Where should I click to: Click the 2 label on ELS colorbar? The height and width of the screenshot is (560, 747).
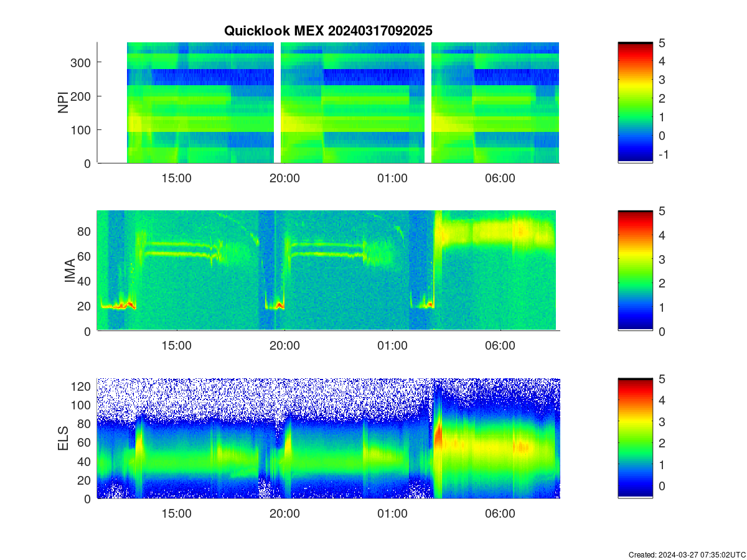pyautogui.click(x=662, y=443)
